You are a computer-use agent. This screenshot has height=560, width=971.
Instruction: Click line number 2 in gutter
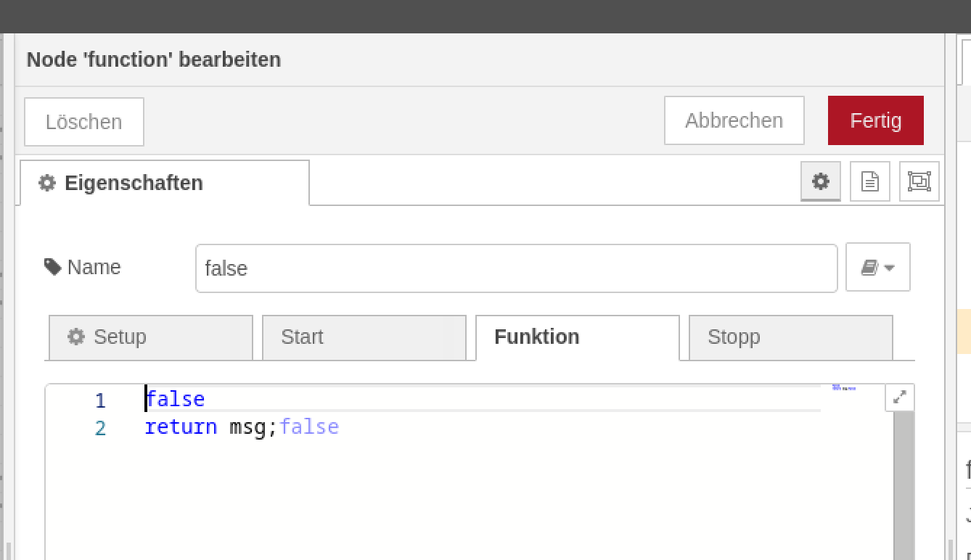coord(100,428)
